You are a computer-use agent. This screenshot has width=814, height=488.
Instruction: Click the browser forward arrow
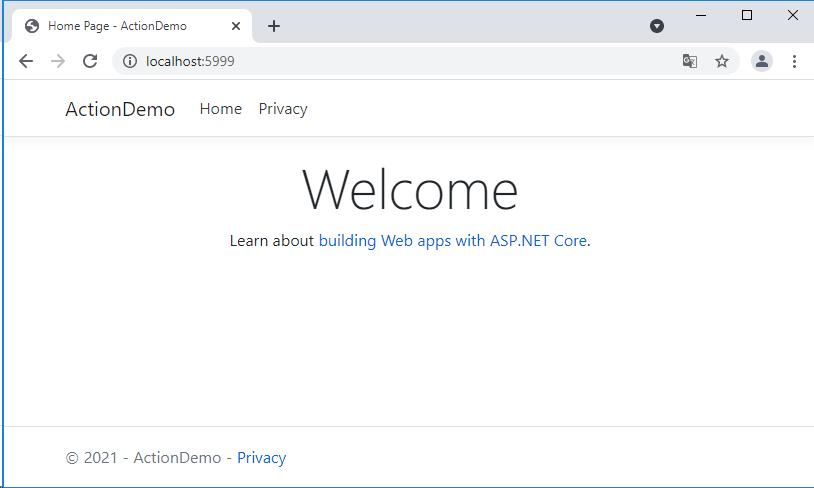coord(58,61)
